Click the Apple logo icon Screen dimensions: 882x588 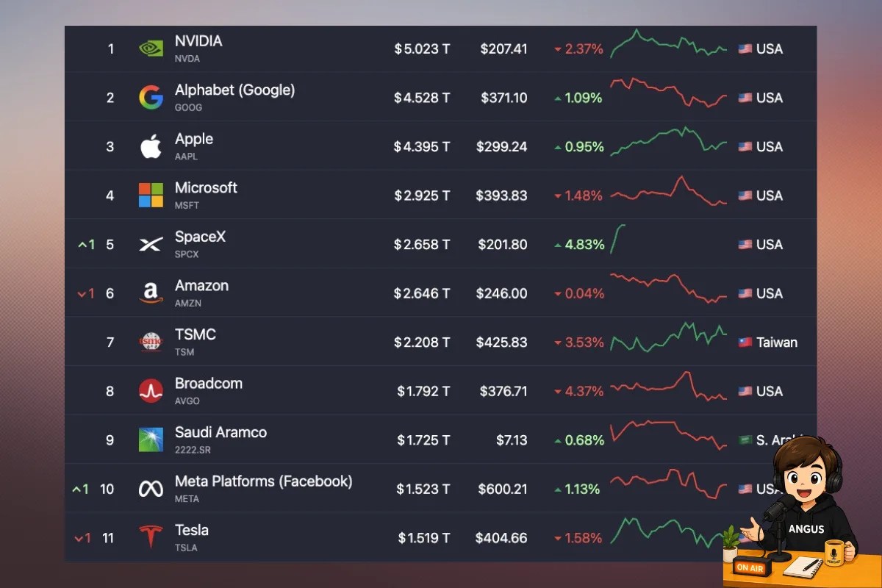click(x=151, y=146)
